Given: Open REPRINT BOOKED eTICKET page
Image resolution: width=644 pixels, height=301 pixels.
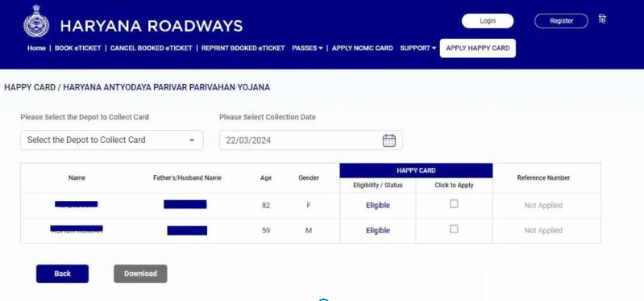Looking at the screenshot, I should tap(243, 48).
